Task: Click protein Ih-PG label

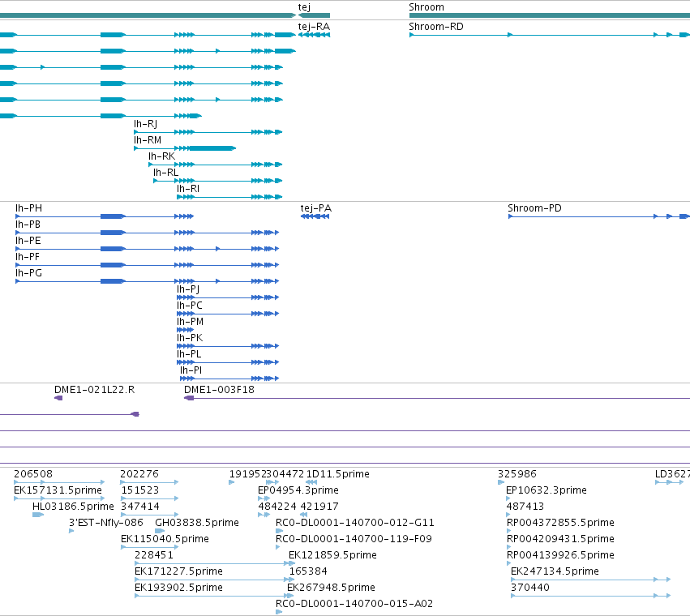Action: tap(28, 273)
